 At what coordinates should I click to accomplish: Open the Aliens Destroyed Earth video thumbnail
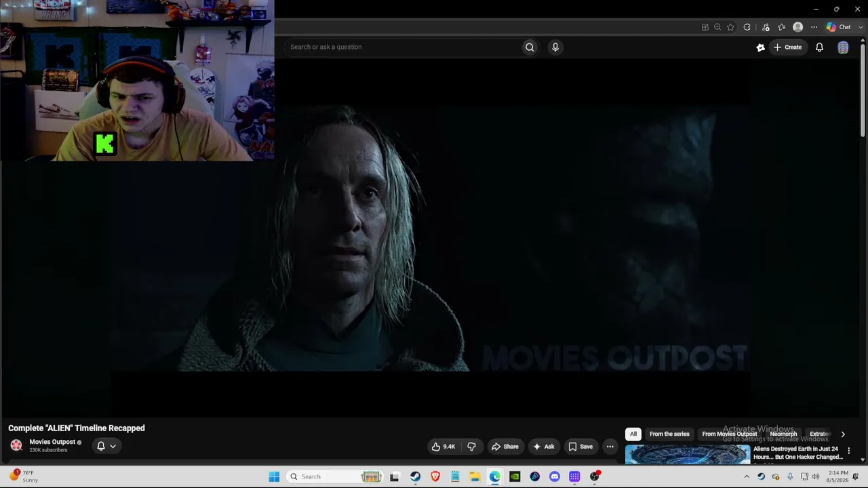click(688, 454)
